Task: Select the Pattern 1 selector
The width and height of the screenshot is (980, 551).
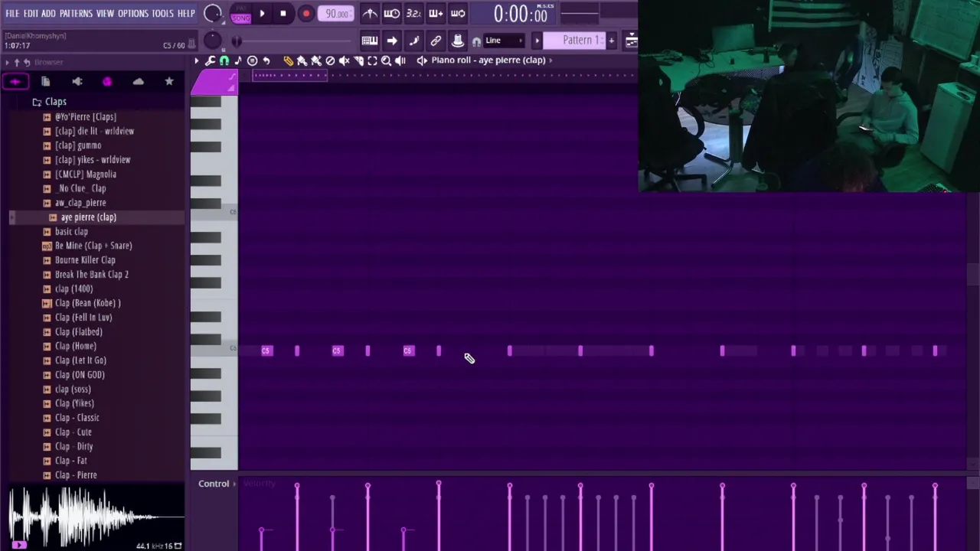Action: pyautogui.click(x=574, y=41)
